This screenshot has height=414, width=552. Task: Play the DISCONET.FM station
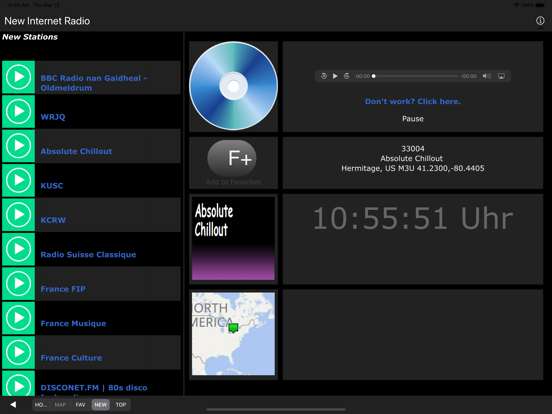pyautogui.click(x=18, y=383)
